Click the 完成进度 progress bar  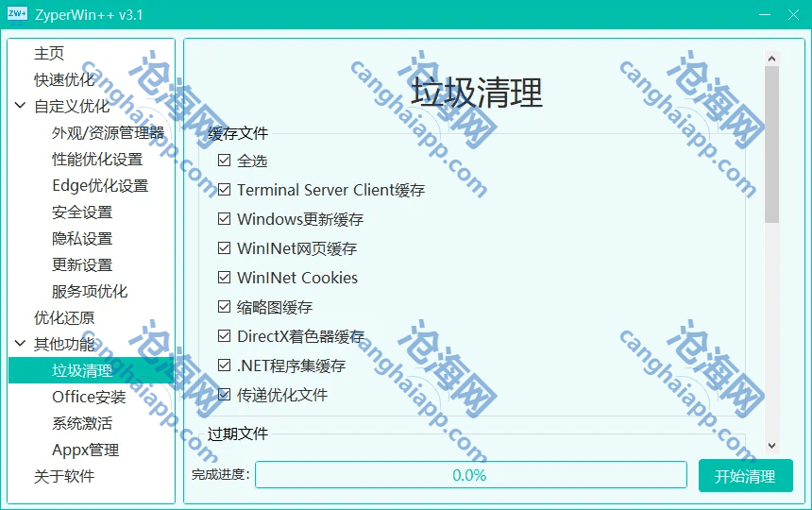pos(470,475)
